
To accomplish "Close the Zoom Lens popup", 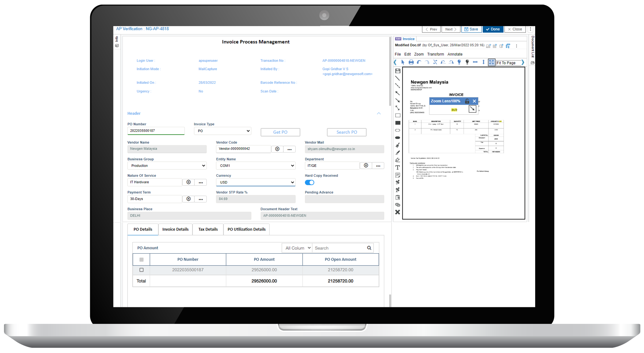I will [474, 101].
